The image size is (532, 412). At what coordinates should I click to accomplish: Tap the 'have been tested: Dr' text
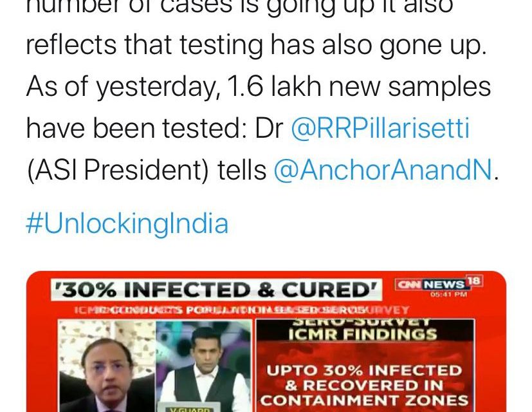155,128
